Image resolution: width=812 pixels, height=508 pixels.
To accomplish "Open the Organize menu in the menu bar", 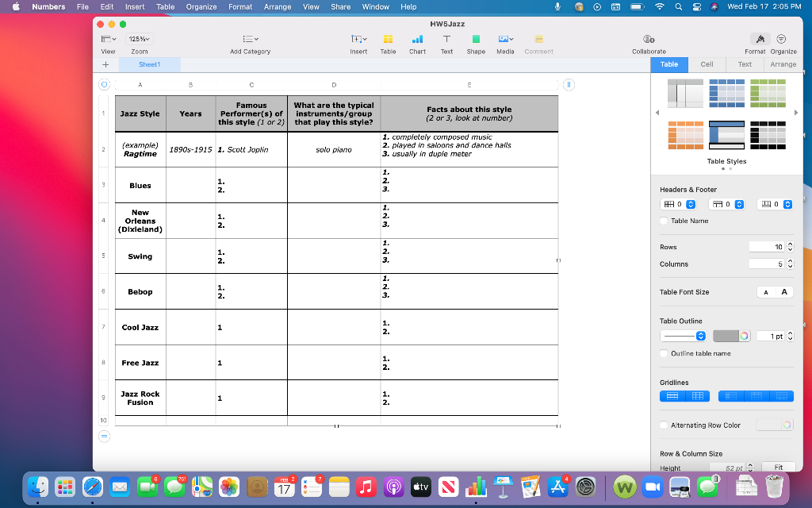I will coord(201,7).
